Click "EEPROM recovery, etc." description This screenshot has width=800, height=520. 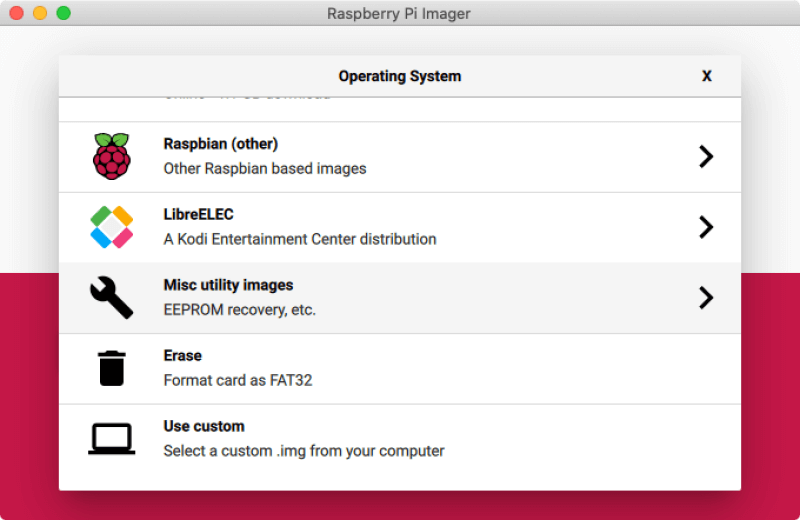point(240,310)
